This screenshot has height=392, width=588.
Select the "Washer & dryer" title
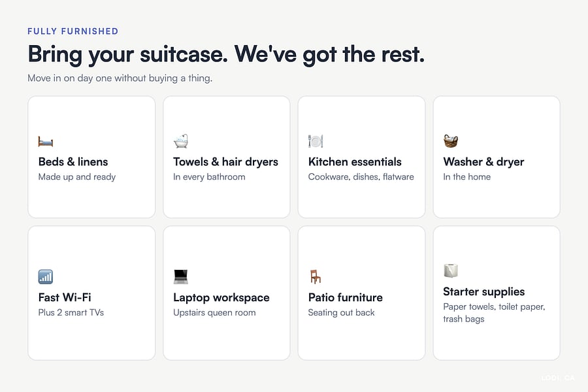click(483, 161)
